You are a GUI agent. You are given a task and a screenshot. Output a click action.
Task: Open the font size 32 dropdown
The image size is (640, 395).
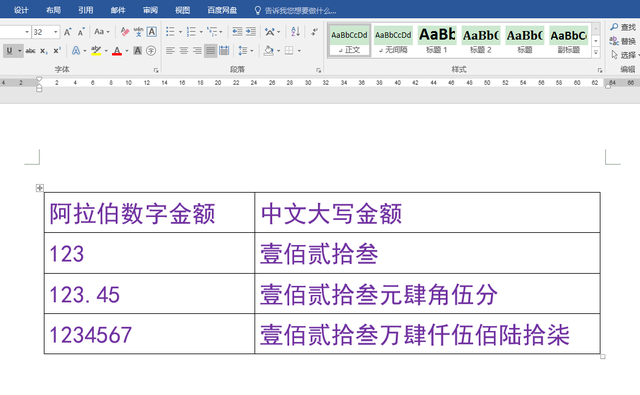[56, 32]
